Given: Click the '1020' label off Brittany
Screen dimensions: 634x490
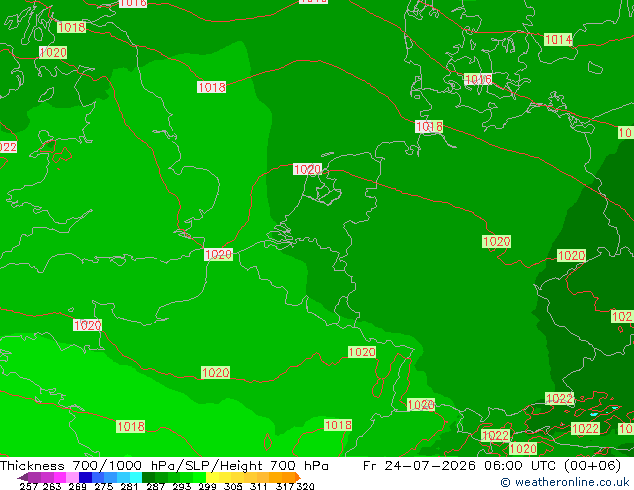Looking at the screenshot, I should (87, 325).
